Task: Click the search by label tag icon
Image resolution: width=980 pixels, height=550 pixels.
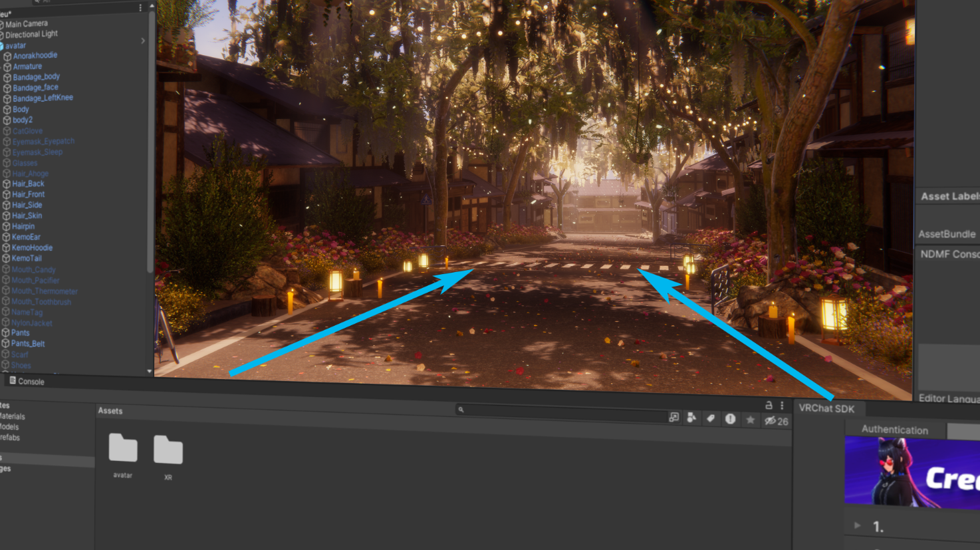Action: (x=711, y=418)
